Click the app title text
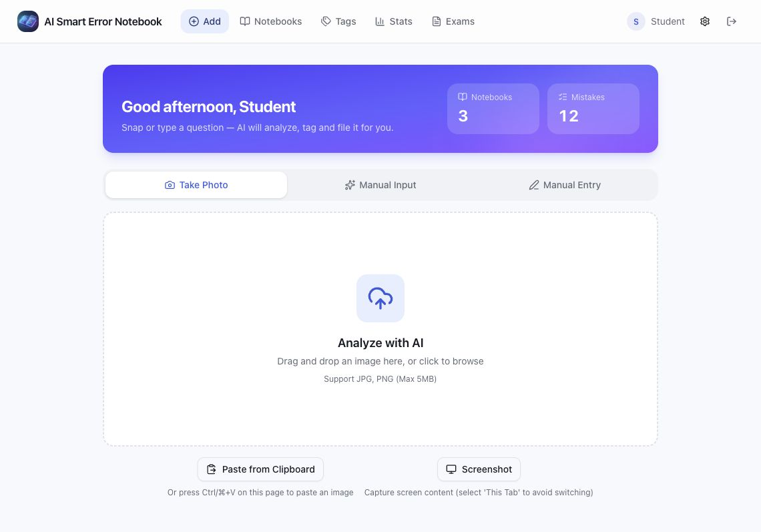This screenshot has height=532, width=761. coord(103,21)
